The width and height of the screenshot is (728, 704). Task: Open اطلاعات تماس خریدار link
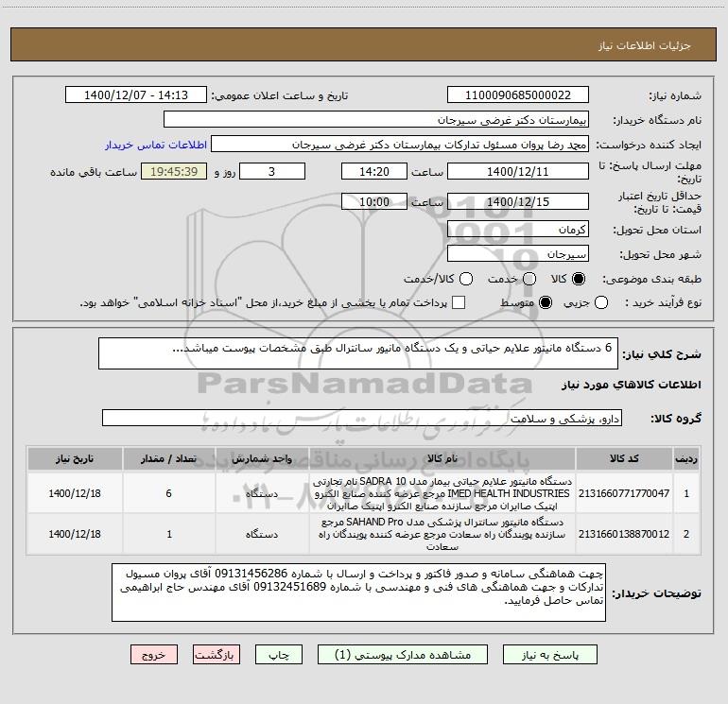[156, 145]
